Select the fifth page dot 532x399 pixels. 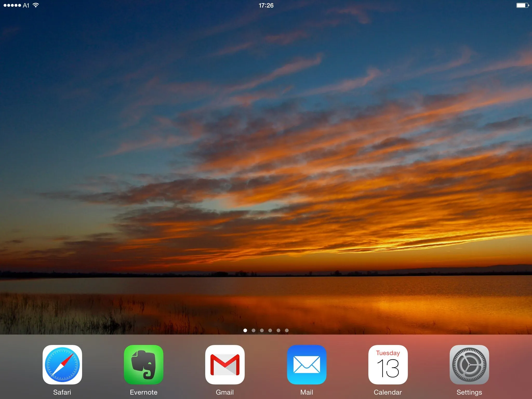coord(278,330)
